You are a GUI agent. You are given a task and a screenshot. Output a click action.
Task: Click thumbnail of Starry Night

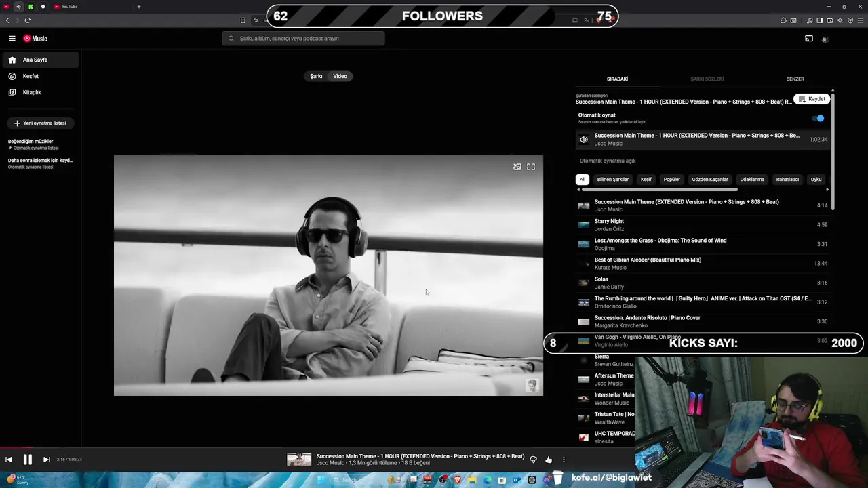(x=584, y=225)
